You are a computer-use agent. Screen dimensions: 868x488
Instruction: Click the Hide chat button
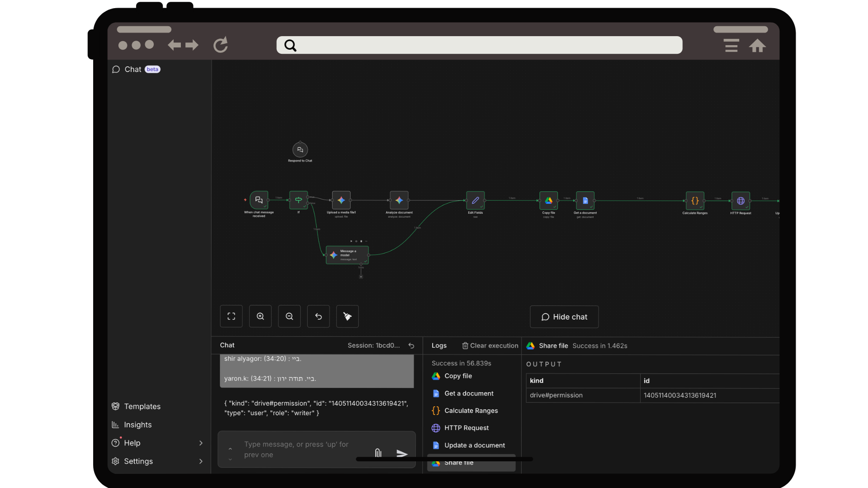click(x=564, y=317)
